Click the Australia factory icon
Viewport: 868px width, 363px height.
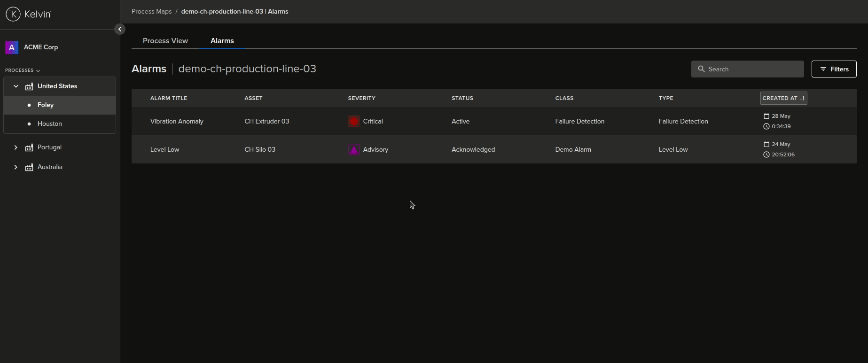[29, 167]
